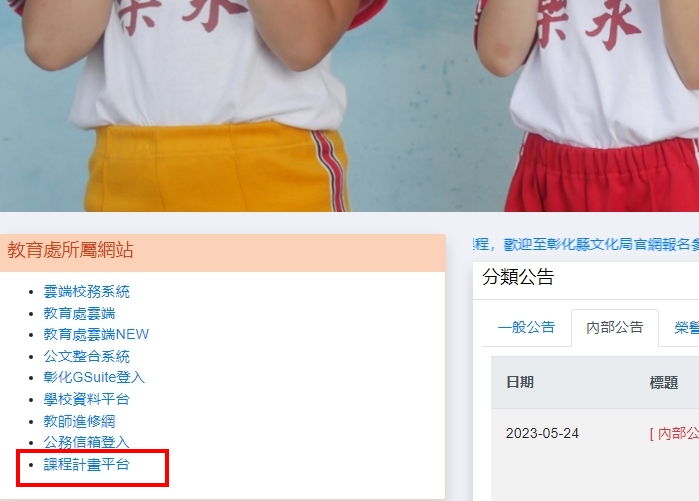Open the 教育處雲端 link
This screenshot has width=699, height=501.
pyautogui.click(x=79, y=313)
